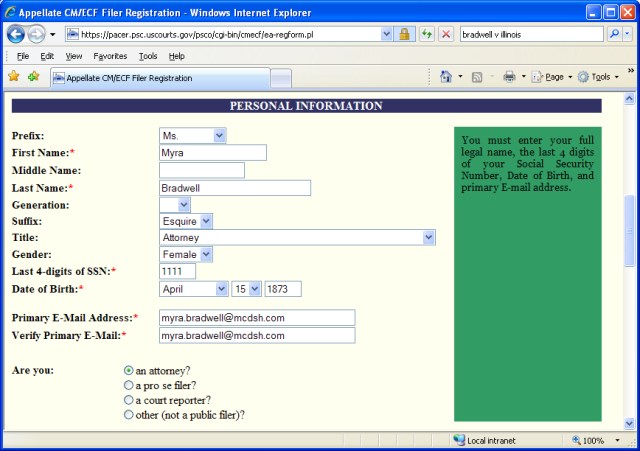
Task: Select the Appellate CM/ECF Filer Registration tab
Action: point(160,78)
